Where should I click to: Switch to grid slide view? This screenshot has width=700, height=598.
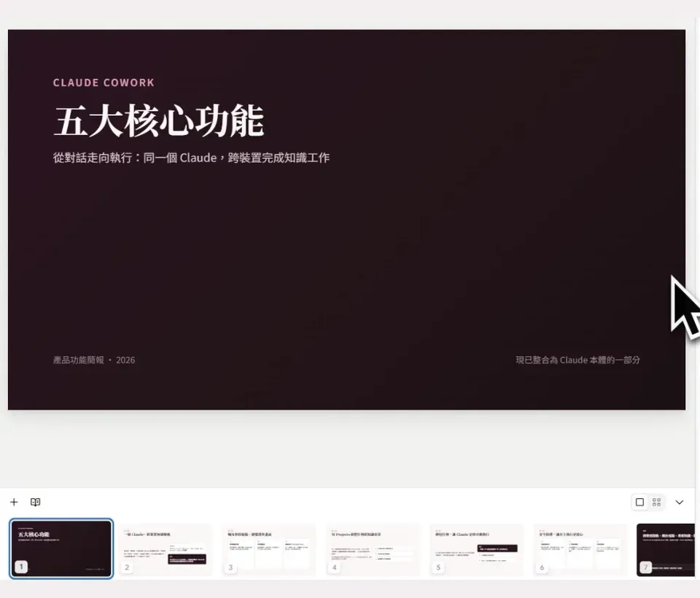657,502
